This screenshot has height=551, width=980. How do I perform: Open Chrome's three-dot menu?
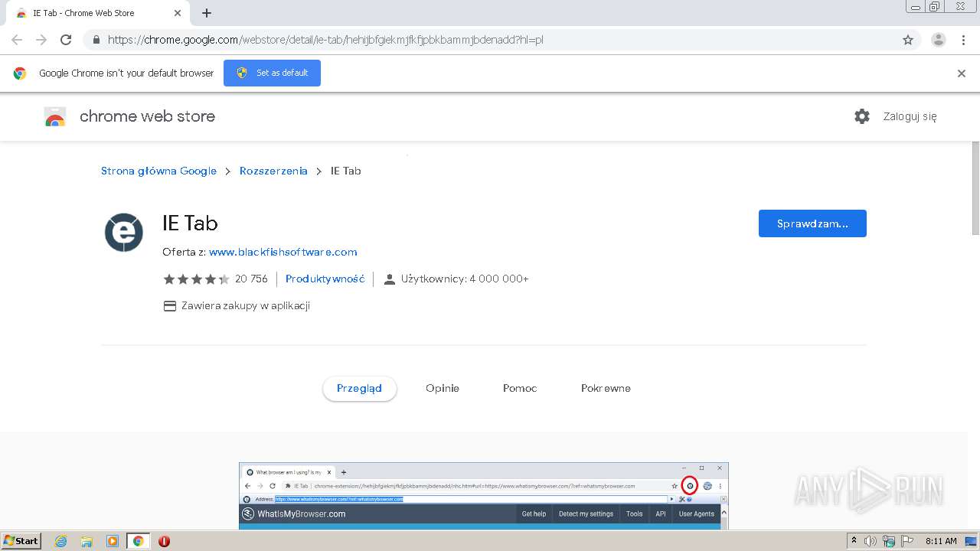[963, 40]
